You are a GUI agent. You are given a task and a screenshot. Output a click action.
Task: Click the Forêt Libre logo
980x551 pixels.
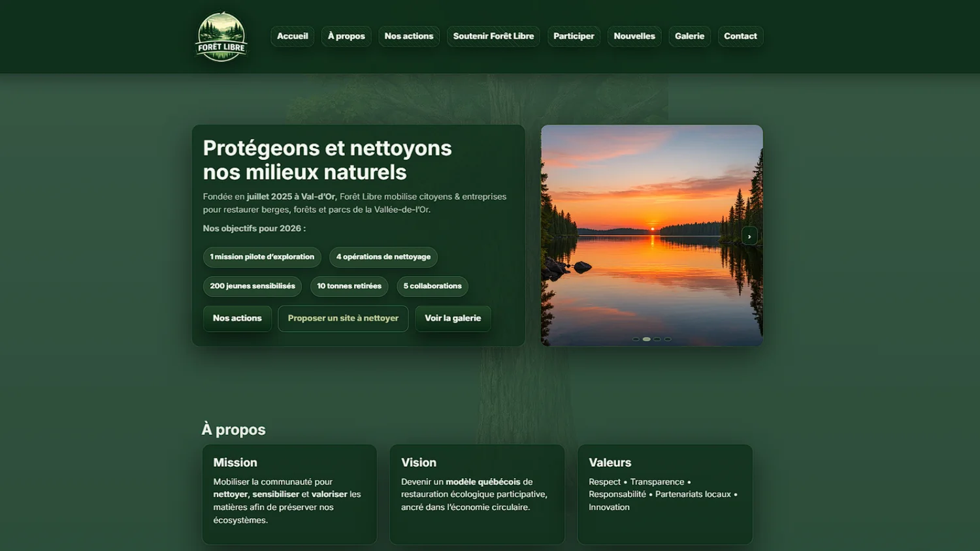click(x=221, y=37)
